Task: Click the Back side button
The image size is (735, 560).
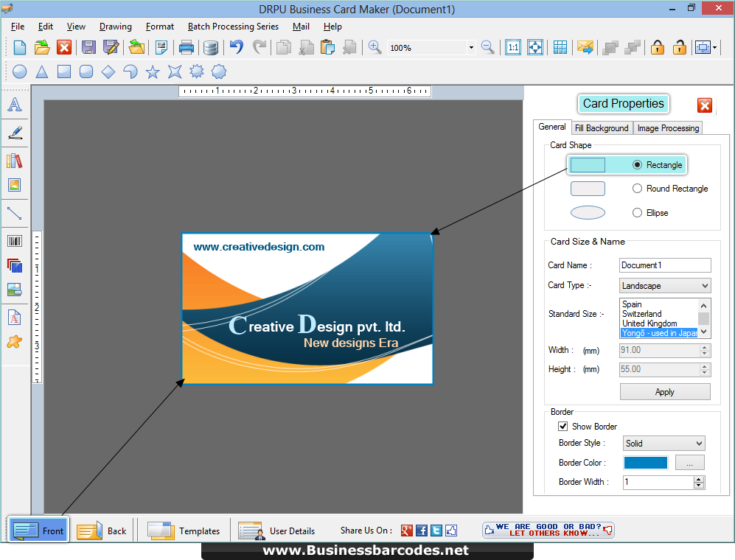Action: [102, 531]
